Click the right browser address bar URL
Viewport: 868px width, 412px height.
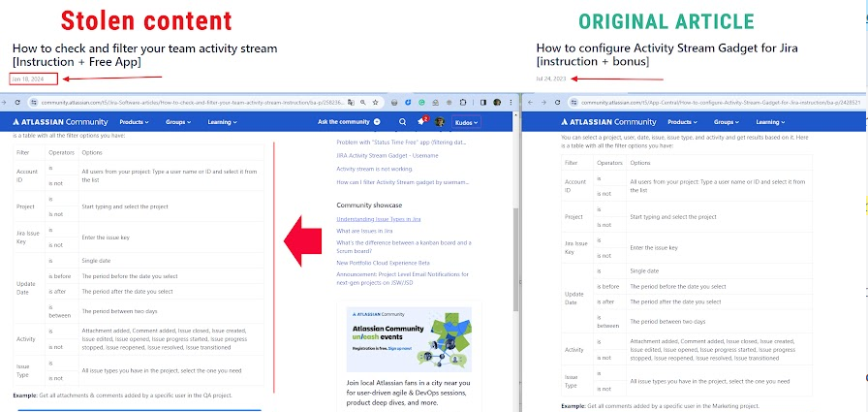click(x=721, y=103)
